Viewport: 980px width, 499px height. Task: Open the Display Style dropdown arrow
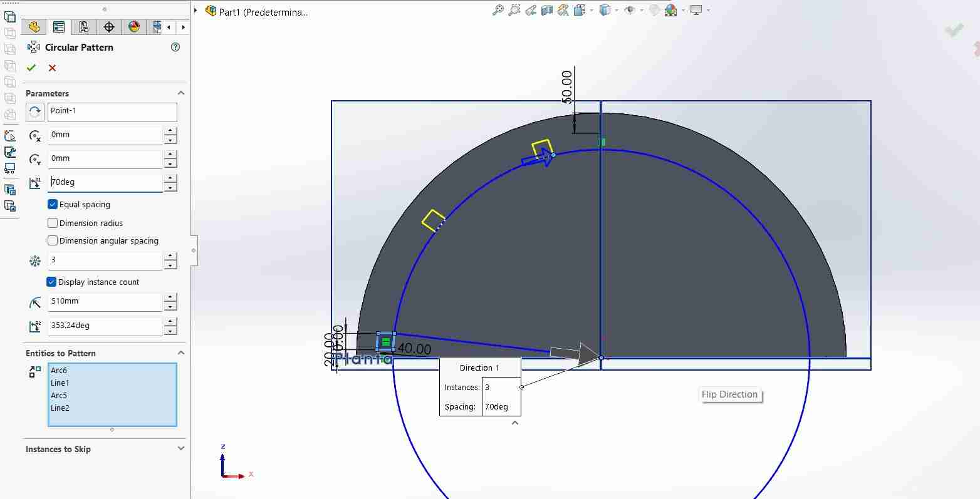[x=617, y=10]
